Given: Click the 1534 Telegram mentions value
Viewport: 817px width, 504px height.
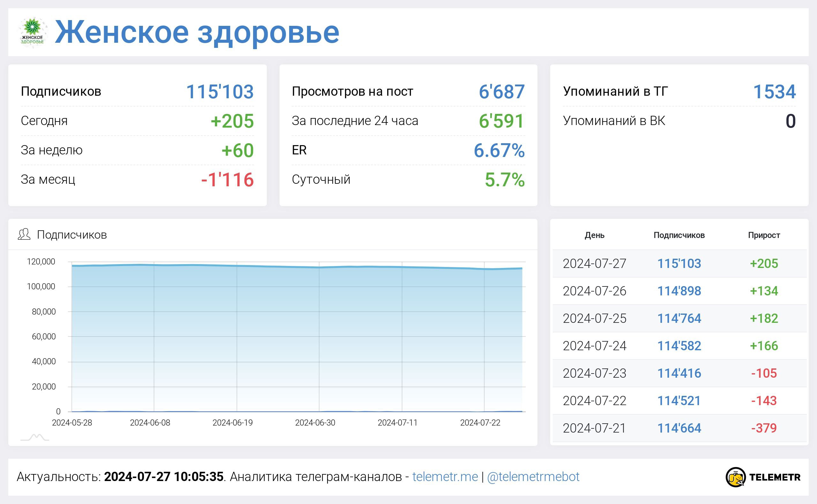Looking at the screenshot, I should click(x=774, y=92).
